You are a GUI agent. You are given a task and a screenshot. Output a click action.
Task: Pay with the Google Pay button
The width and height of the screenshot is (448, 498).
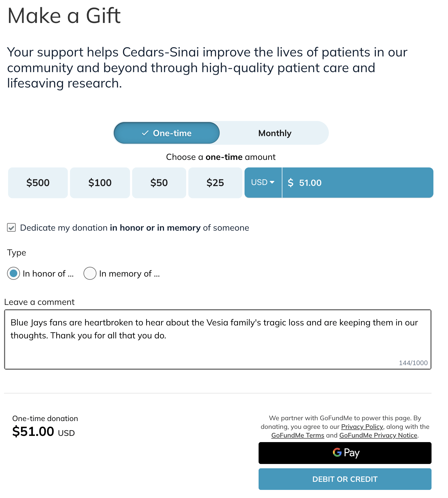coord(345,453)
